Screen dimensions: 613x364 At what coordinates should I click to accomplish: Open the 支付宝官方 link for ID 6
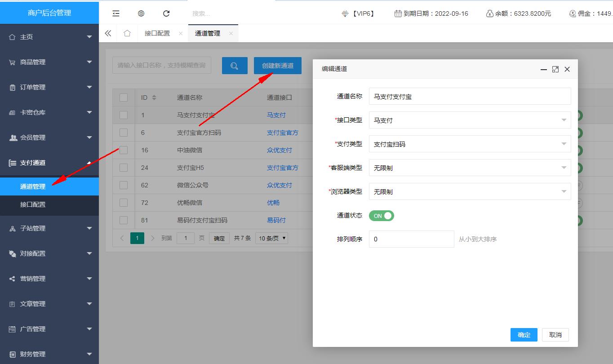point(283,133)
